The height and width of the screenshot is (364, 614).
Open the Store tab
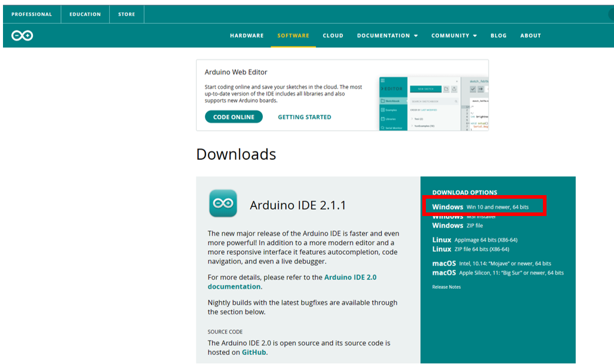(127, 14)
